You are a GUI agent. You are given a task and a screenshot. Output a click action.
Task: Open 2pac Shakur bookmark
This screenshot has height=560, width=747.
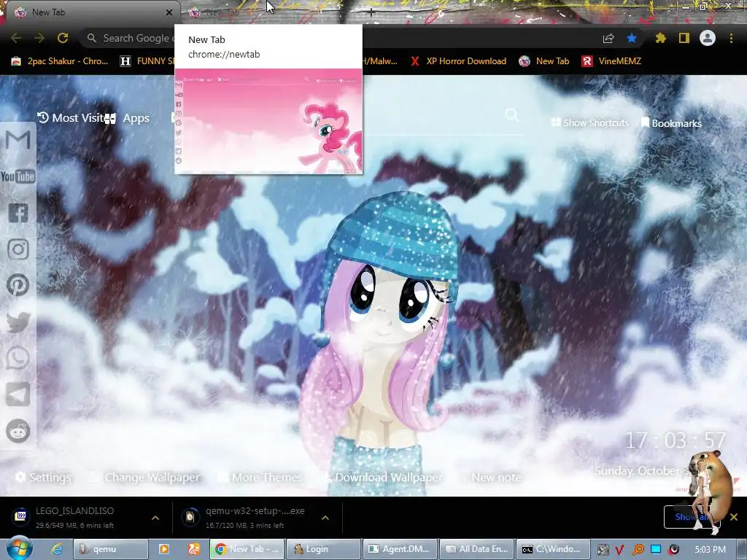pyautogui.click(x=60, y=61)
